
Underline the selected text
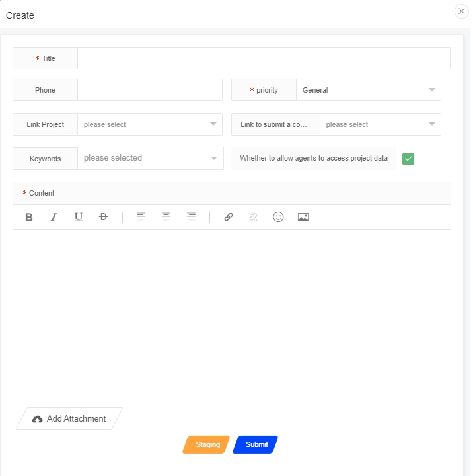tap(79, 217)
